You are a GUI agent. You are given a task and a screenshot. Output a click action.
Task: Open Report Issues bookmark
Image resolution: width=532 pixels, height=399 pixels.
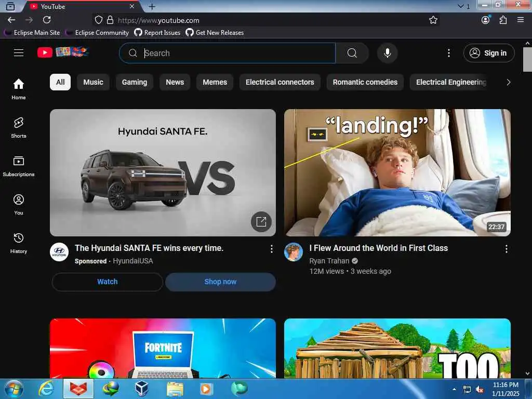(157, 33)
